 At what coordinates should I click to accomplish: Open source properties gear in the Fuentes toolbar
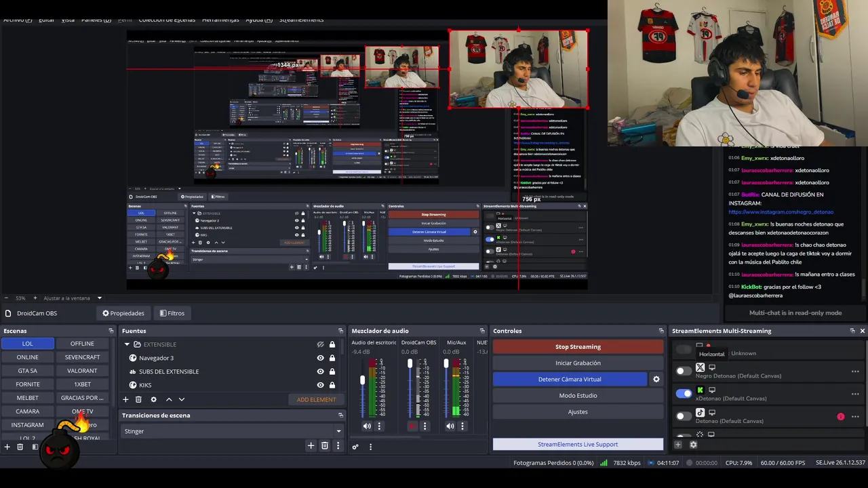pyautogui.click(x=154, y=400)
